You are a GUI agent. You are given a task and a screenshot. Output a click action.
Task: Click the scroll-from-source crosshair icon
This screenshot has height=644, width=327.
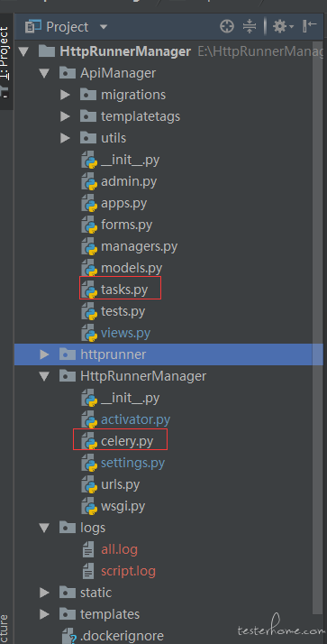tap(226, 27)
